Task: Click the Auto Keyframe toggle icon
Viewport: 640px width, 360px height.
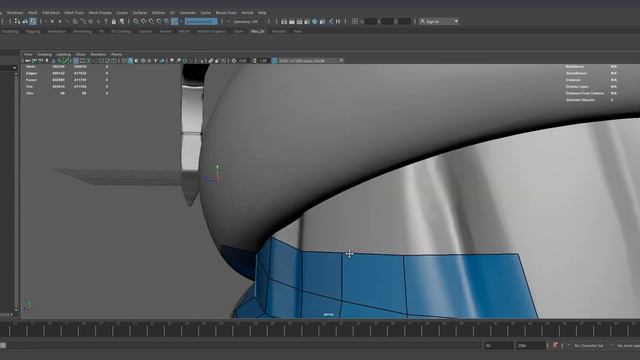Action: pos(555,345)
